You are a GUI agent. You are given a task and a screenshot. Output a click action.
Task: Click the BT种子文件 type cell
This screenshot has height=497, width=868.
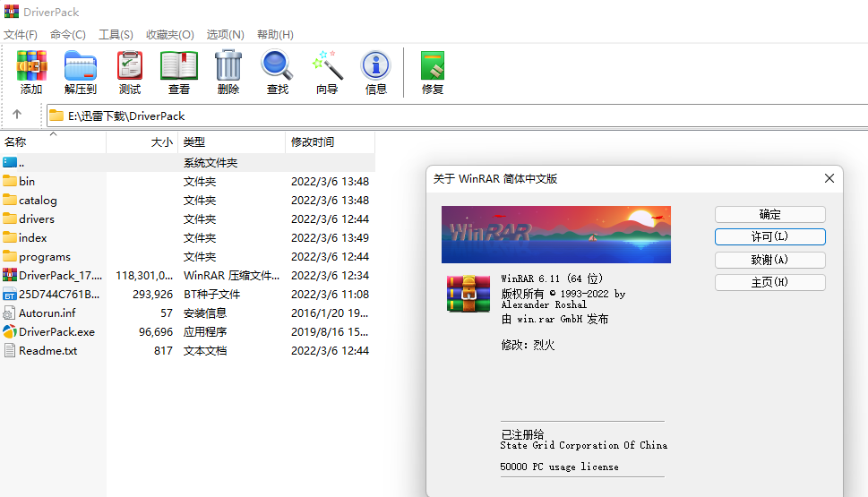coord(212,295)
